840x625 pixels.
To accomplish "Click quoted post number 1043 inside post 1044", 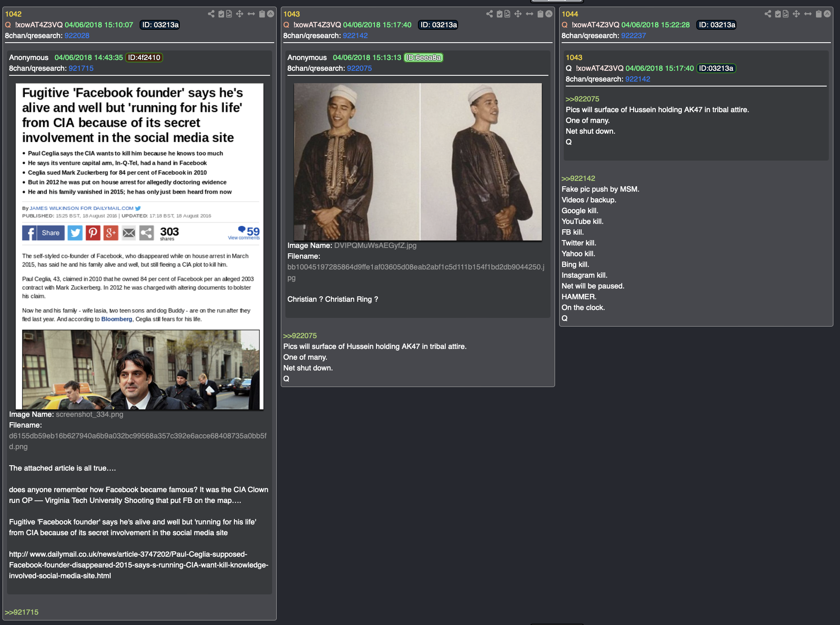I will coord(574,58).
